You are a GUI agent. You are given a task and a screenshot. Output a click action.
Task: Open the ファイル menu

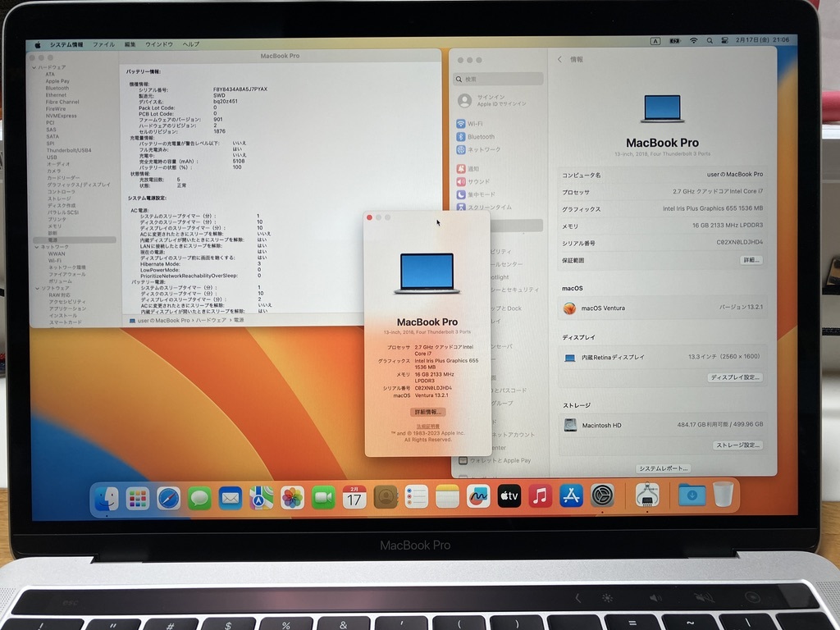pos(103,44)
